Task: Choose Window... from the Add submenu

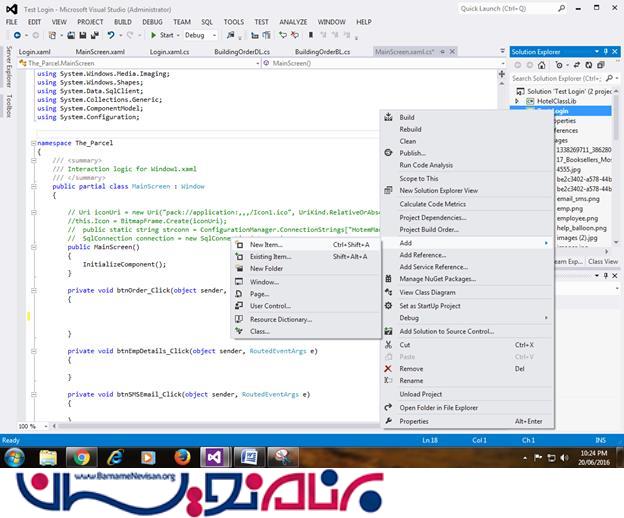Action: (x=306, y=282)
